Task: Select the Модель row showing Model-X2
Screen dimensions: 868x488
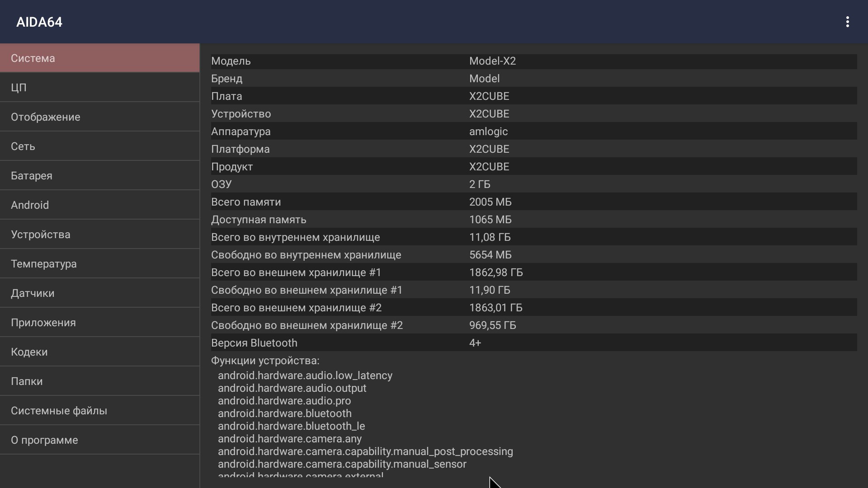Action: tap(533, 61)
